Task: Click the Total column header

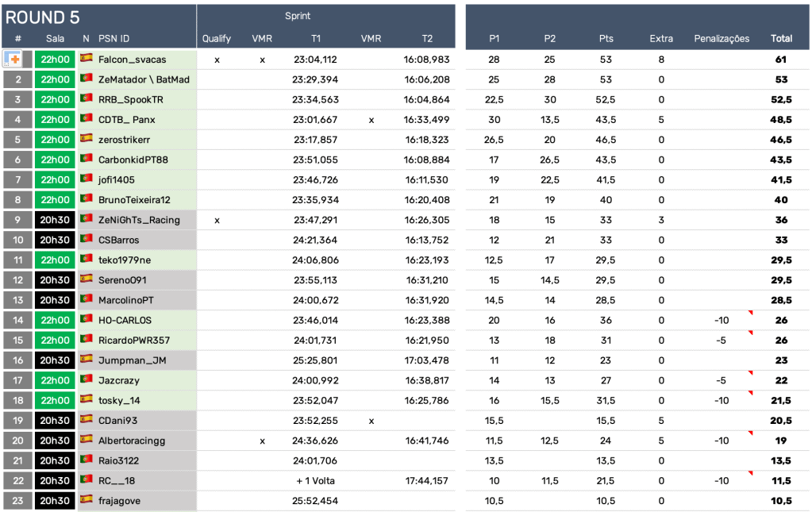Action: pos(781,38)
